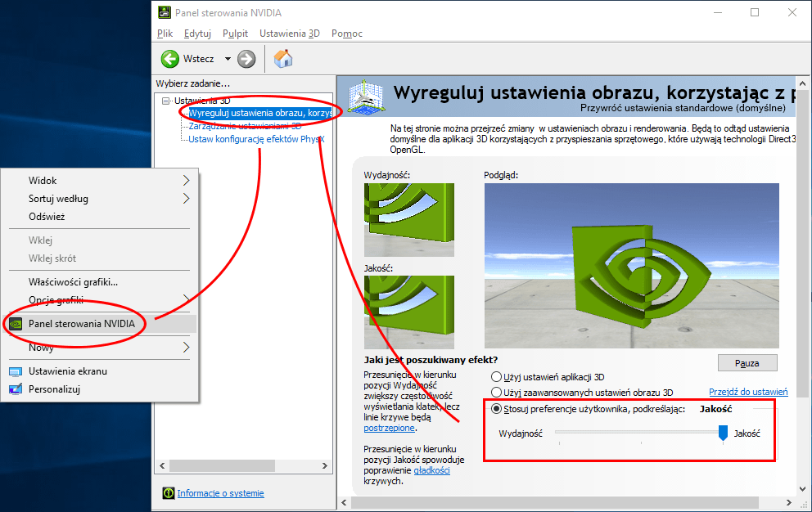
Task: Click the Jakość sample thumbnail
Action: click(x=409, y=312)
